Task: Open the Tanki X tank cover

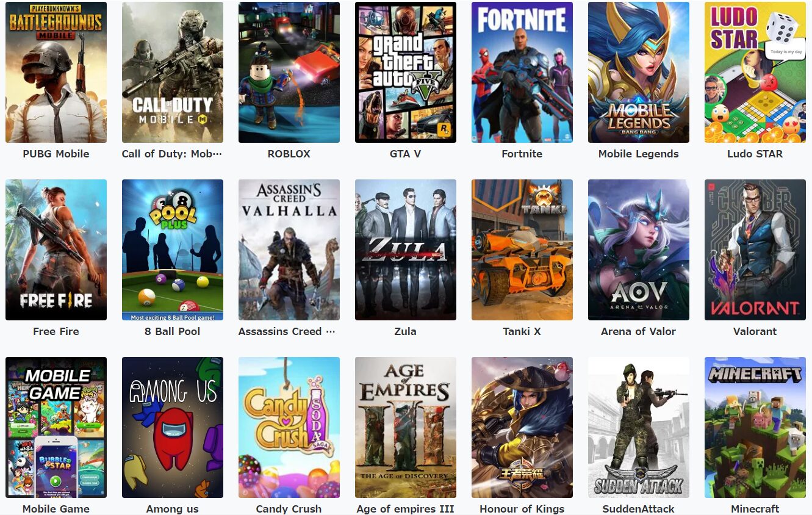Action: point(522,250)
